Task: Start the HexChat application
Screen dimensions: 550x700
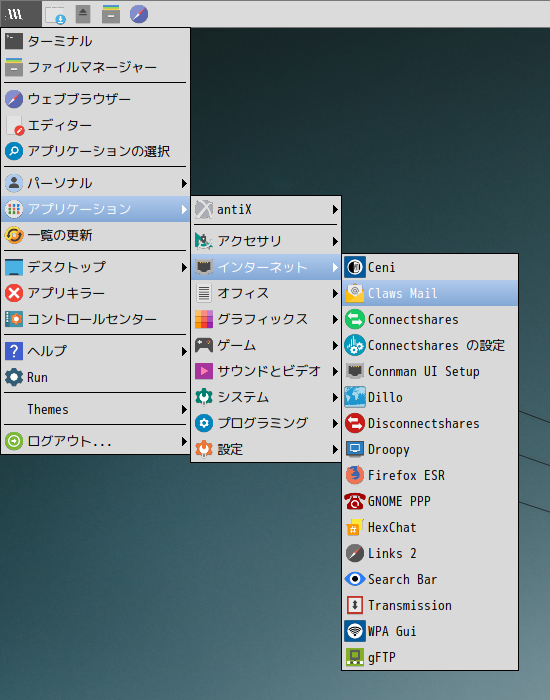Action: [430, 527]
